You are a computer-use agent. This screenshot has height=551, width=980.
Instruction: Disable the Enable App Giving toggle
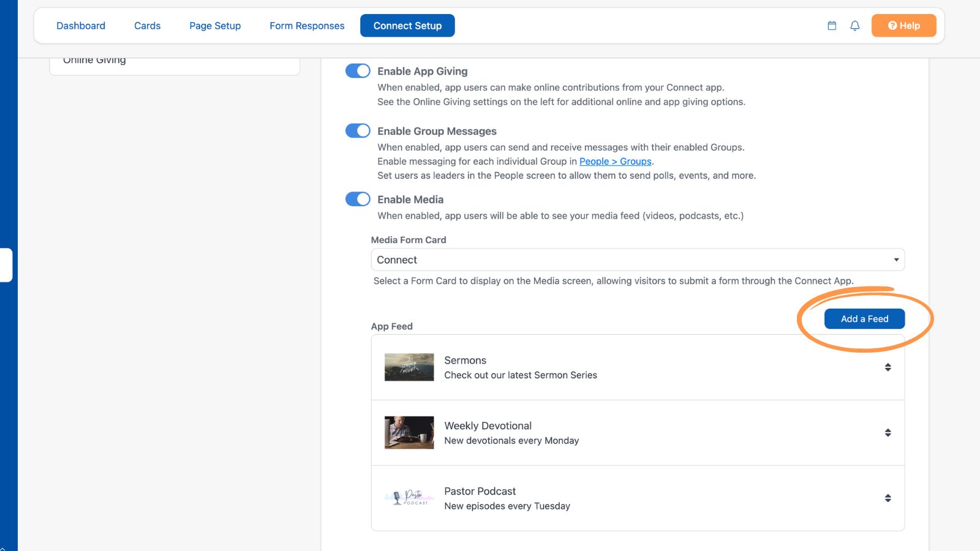358,71
